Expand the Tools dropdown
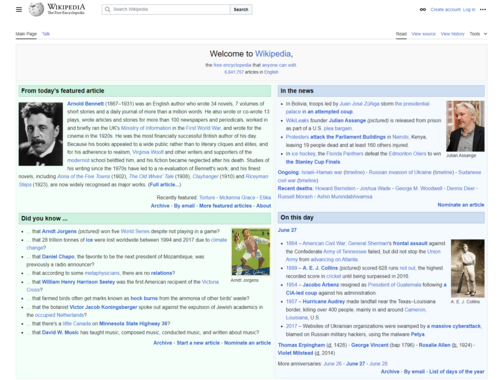The image size is (500, 380). (478, 34)
